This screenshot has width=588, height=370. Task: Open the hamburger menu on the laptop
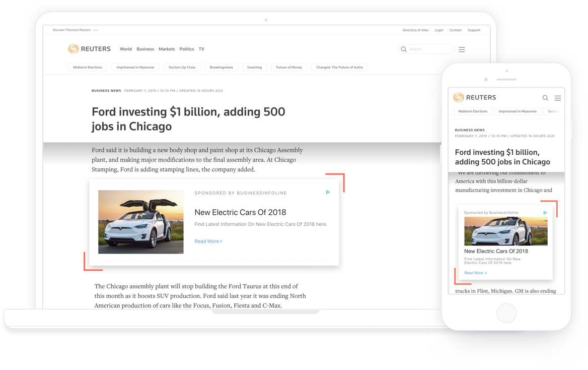click(462, 49)
